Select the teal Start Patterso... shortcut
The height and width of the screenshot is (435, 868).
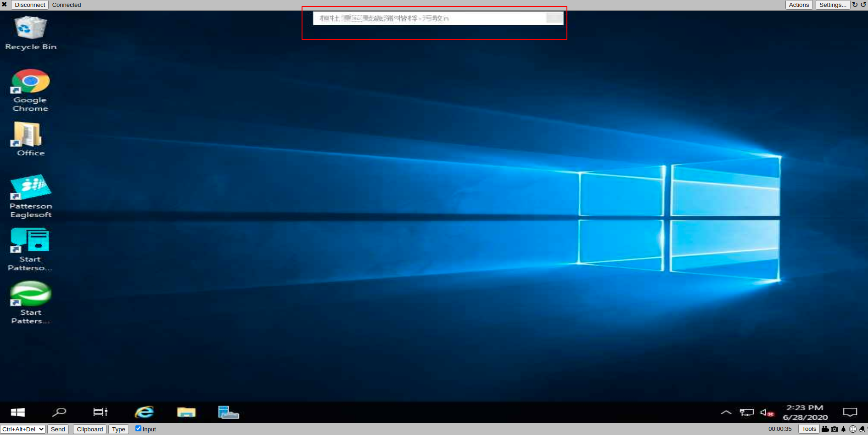(30, 249)
